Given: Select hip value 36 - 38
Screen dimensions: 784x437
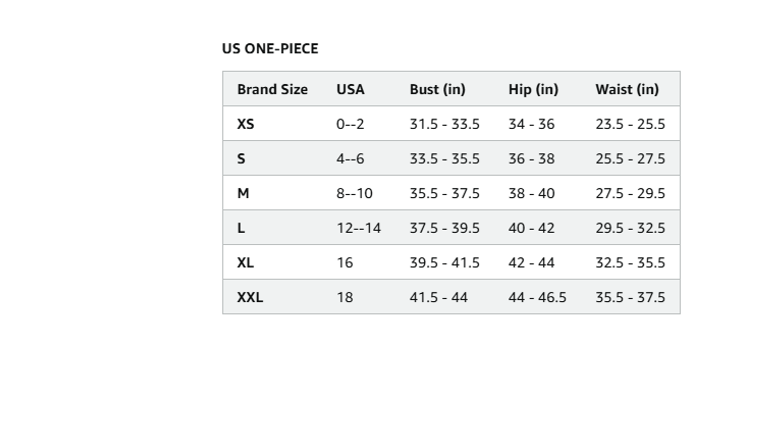Looking at the screenshot, I should [532, 158].
